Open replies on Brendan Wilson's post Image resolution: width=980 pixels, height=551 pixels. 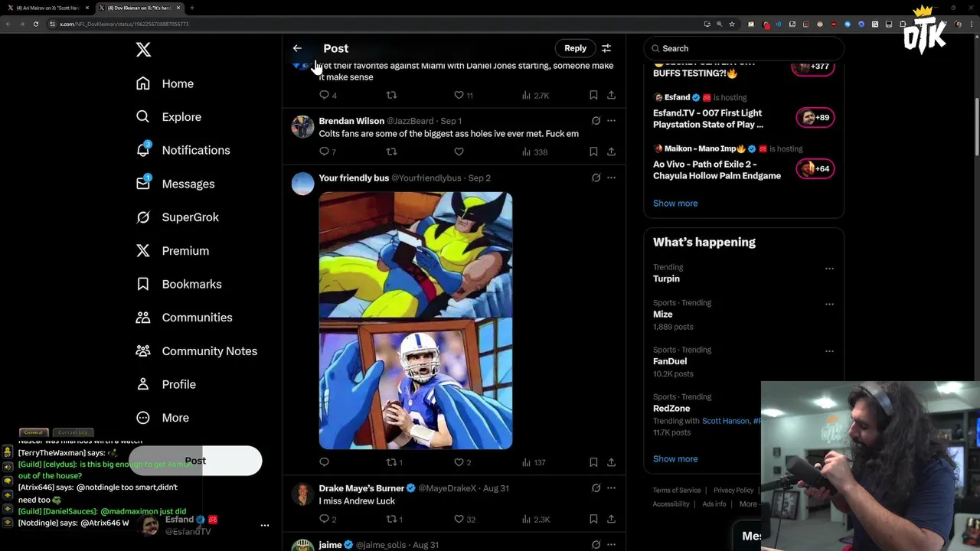328,152
